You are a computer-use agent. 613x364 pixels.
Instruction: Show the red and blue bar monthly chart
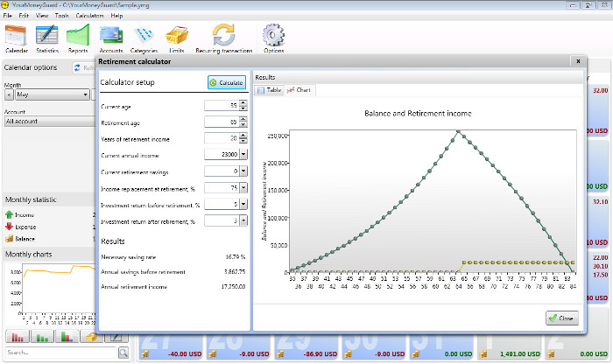pyautogui.click(x=66, y=337)
